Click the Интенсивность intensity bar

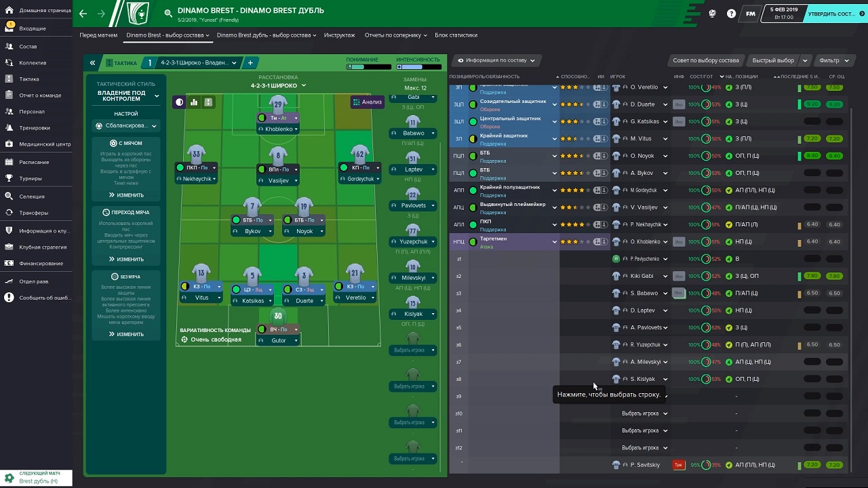point(418,67)
